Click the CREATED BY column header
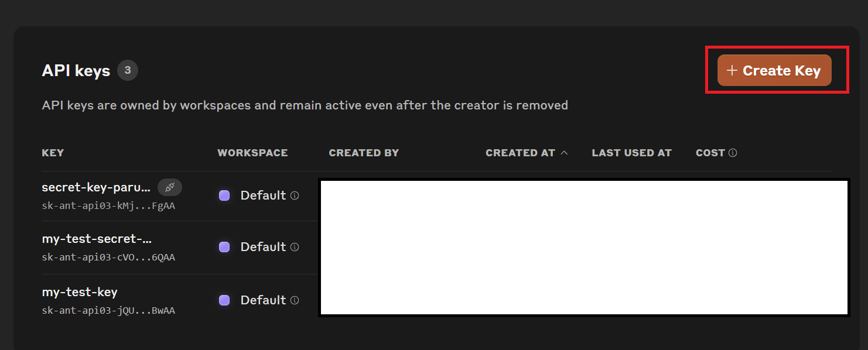The width and height of the screenshot is (868, 350). click(x=364, y=153)
